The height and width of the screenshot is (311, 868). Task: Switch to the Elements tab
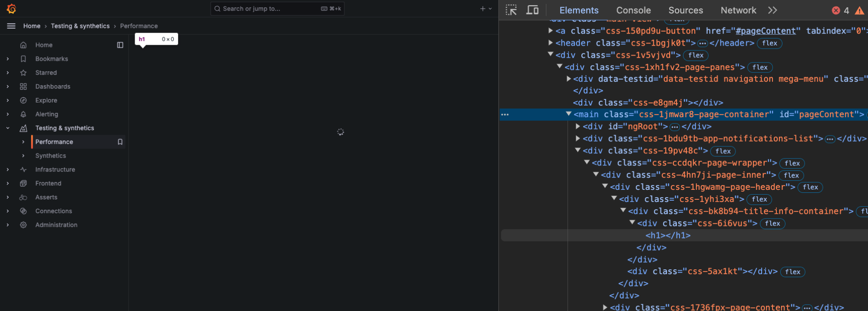(x=579, y=10)
